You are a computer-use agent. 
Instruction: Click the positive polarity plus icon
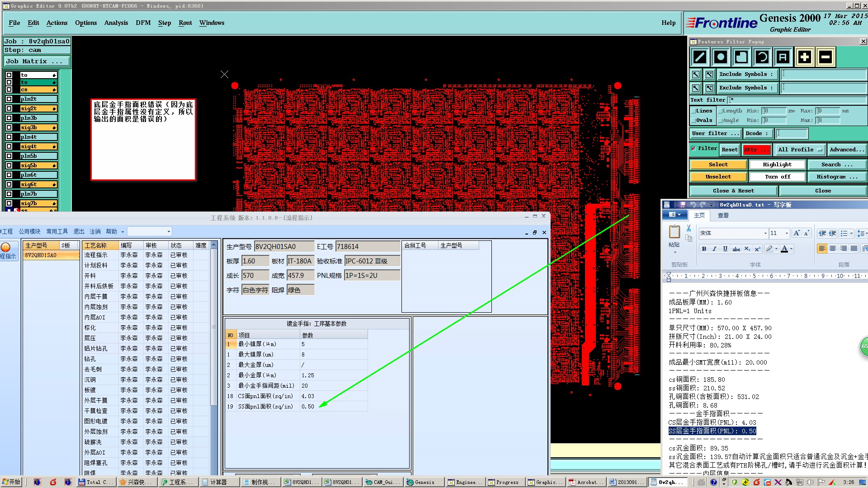pyautogui.click(x=804, y=57)
